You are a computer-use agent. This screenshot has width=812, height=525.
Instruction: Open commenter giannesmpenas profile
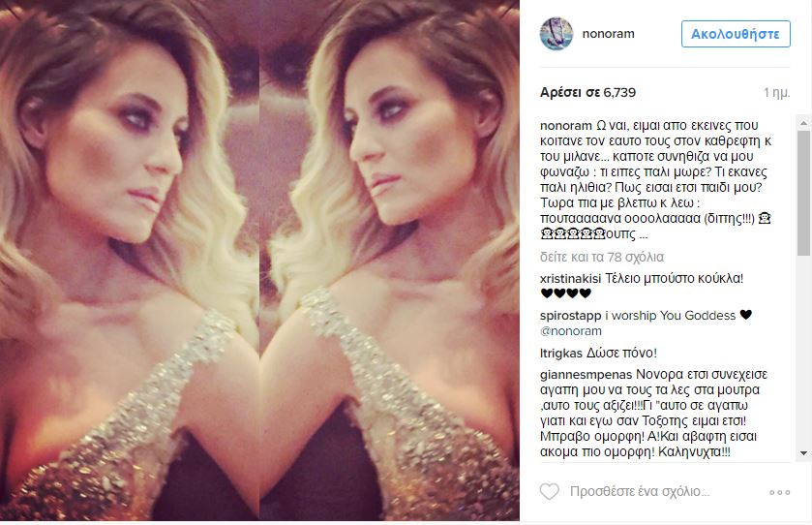(586, 375)
